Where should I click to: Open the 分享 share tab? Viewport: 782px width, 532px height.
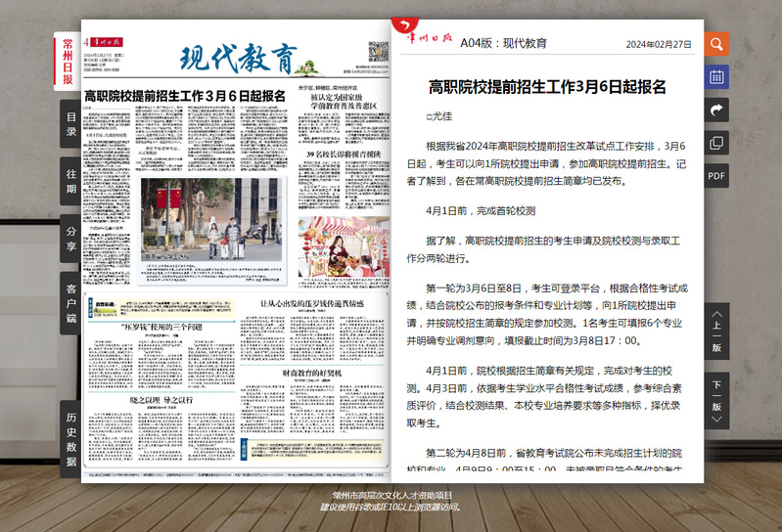coord(70,239)
